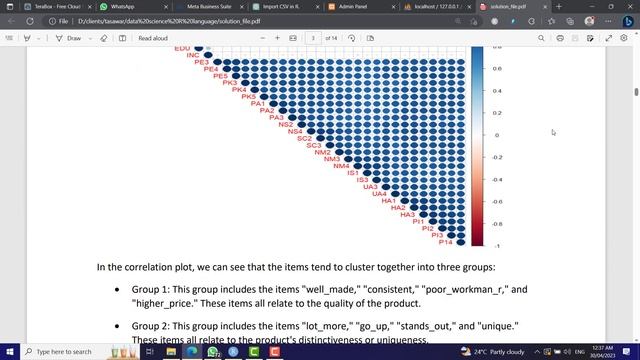Show hidden system tray icons
Image resolution: width=640 pixels, height=360 pixels.
point(537,351)
